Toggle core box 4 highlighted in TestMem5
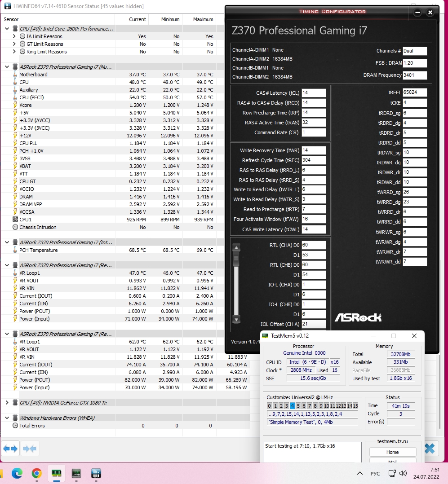The height and width of the screenshot is (484, 448). click(292, 405)
